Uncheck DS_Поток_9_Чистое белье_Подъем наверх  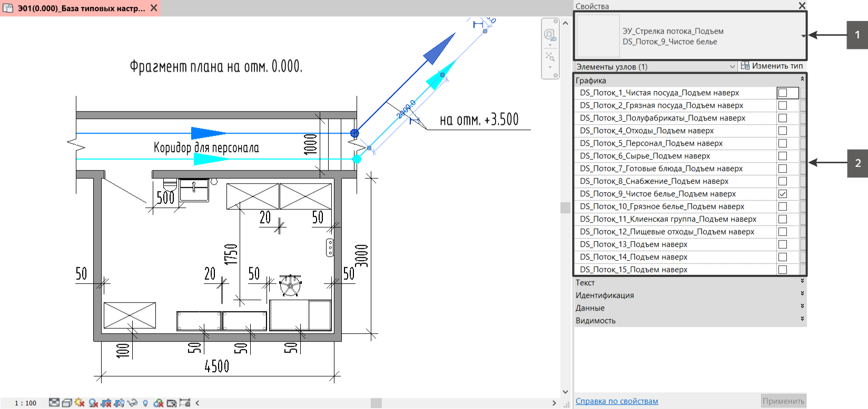pyautogui.click(x=783, y=194)
